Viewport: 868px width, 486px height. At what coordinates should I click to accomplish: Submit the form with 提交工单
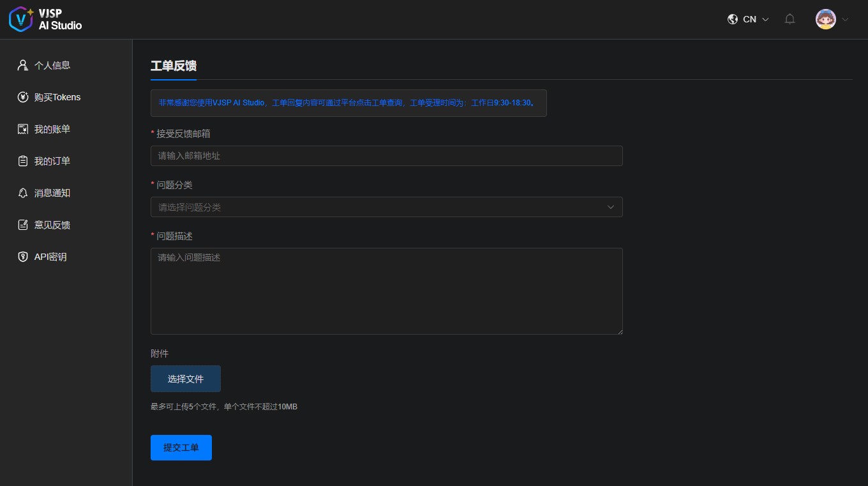181,448
